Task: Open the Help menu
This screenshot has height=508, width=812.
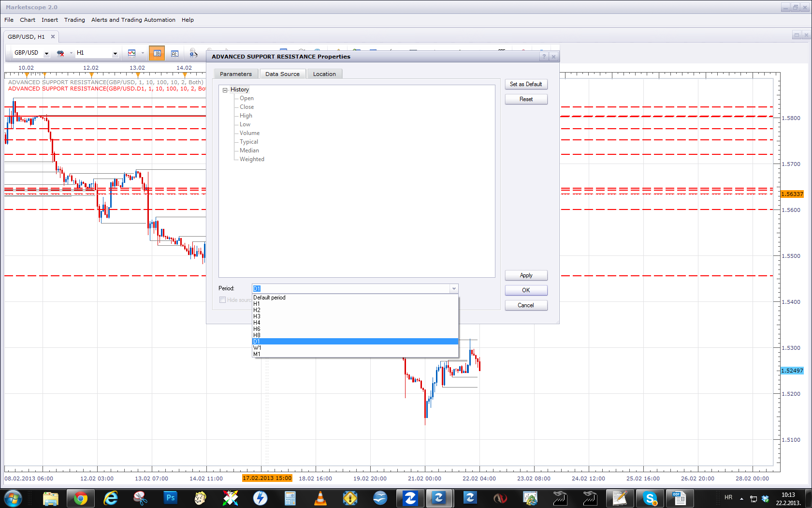Action: [188, 20]
